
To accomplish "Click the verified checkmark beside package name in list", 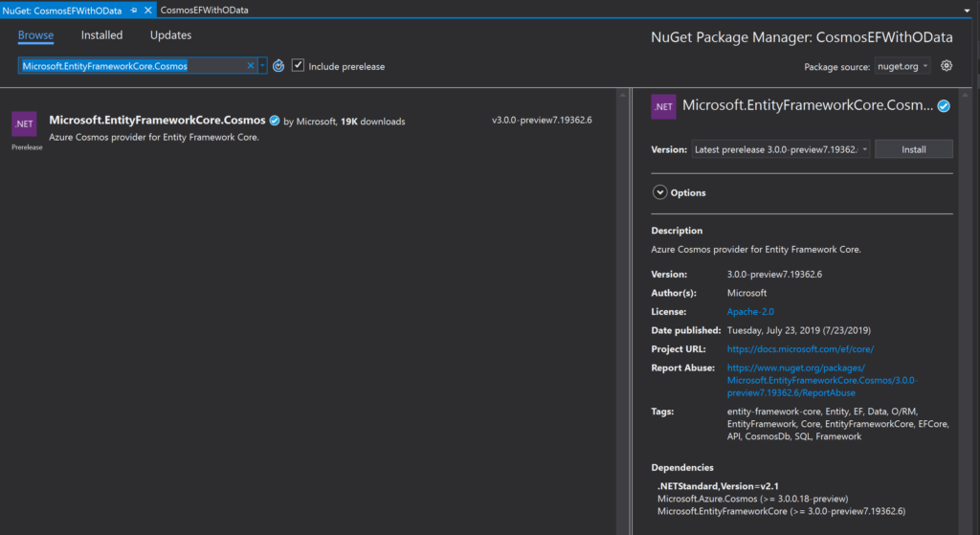I will 275,122.
